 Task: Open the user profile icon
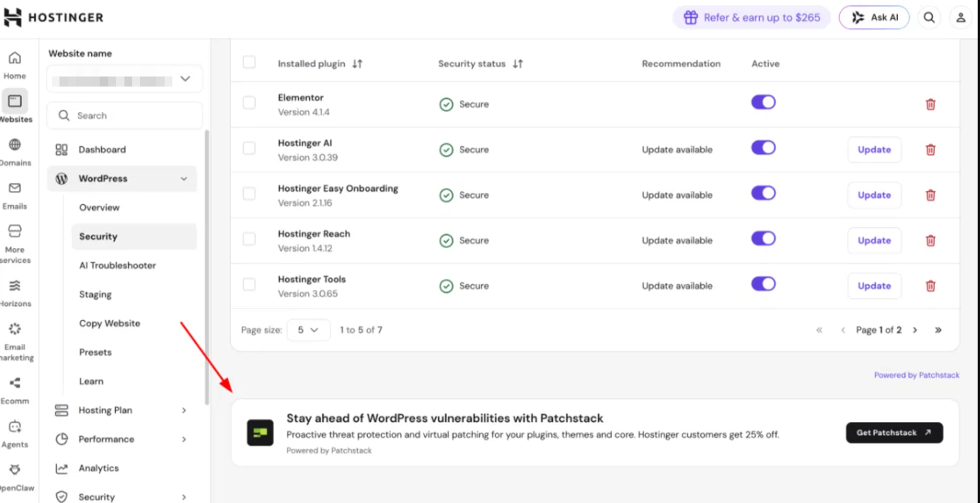961,17
